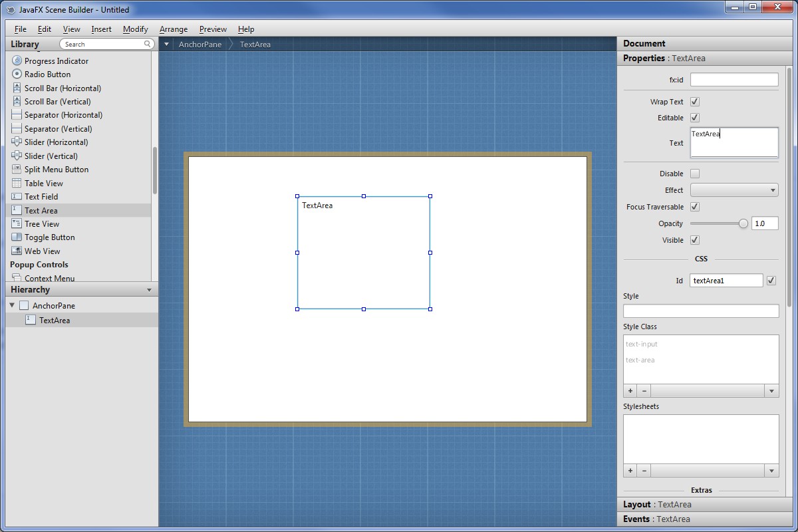Open the Hierarchy panel options arrow
The image size is (798, 532).
(x=149, y=290)
